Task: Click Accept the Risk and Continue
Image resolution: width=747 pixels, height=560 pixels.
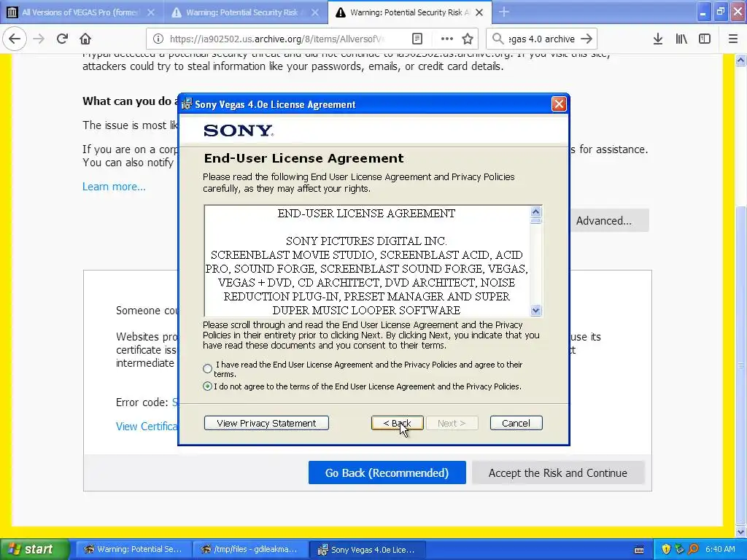Action: pos(558,472)
